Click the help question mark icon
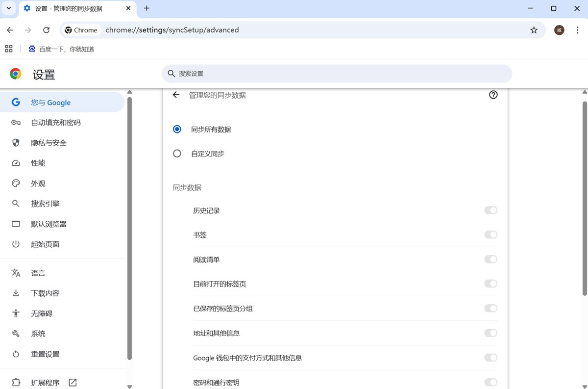This screenshot has height=389, width=588. click(493, 94)
